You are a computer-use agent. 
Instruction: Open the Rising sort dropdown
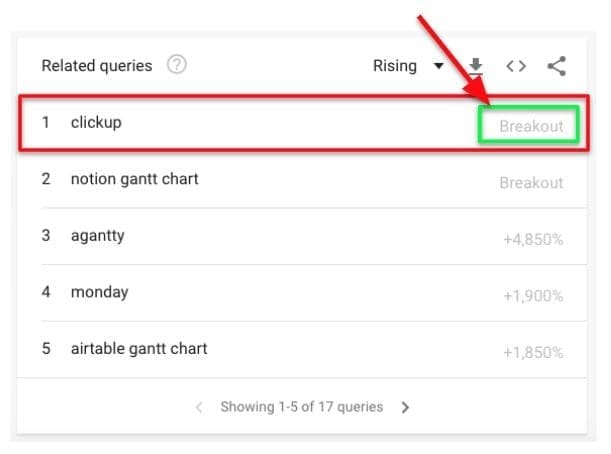coord(408,66)
